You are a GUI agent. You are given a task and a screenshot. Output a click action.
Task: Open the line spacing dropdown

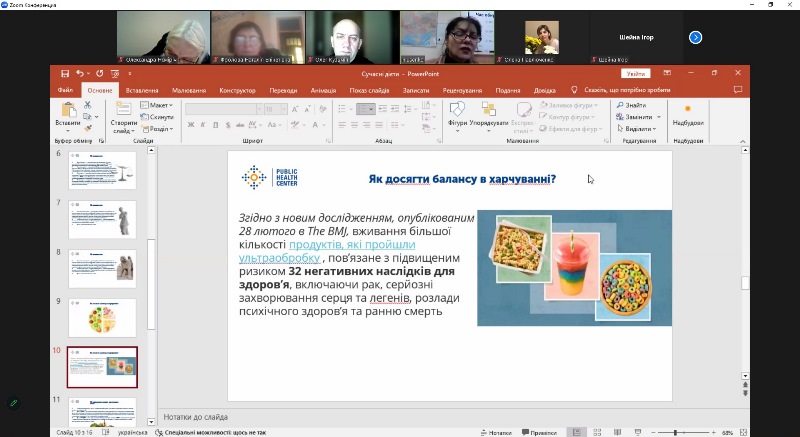tap(409, 109)
